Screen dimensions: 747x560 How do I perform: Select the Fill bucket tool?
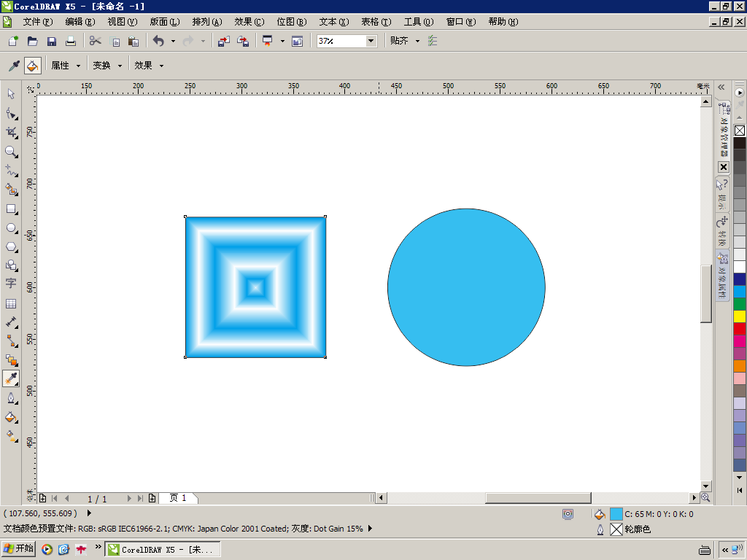tap(11, 417)
